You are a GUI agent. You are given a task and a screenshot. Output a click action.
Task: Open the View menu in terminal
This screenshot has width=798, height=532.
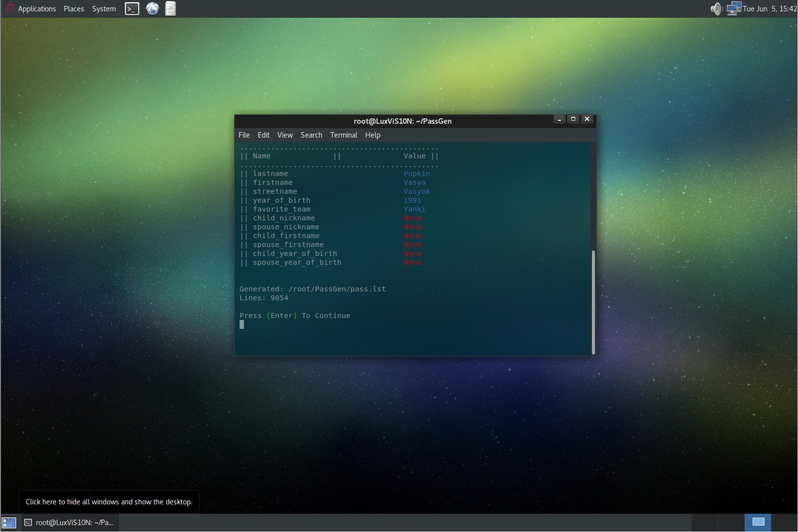285,135
